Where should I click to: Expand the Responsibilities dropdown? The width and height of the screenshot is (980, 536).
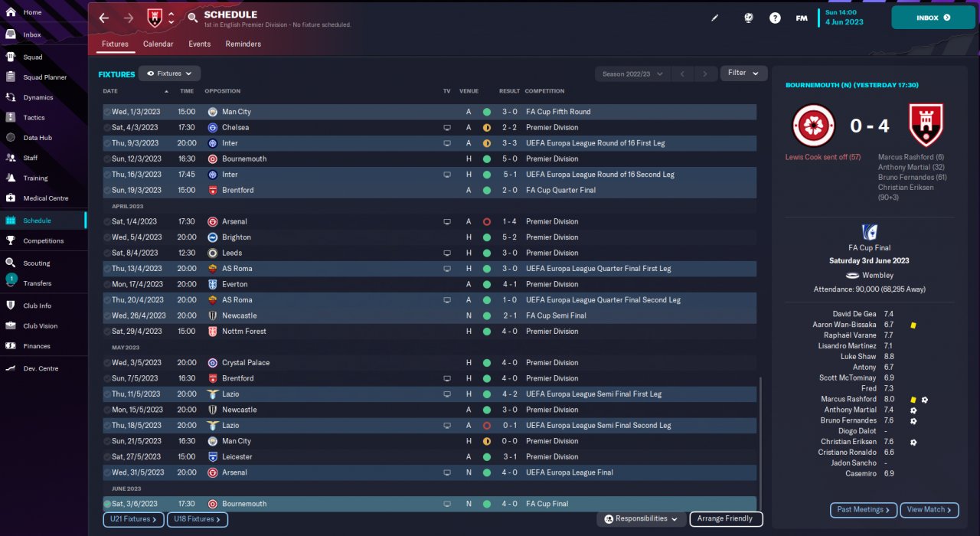641,519
